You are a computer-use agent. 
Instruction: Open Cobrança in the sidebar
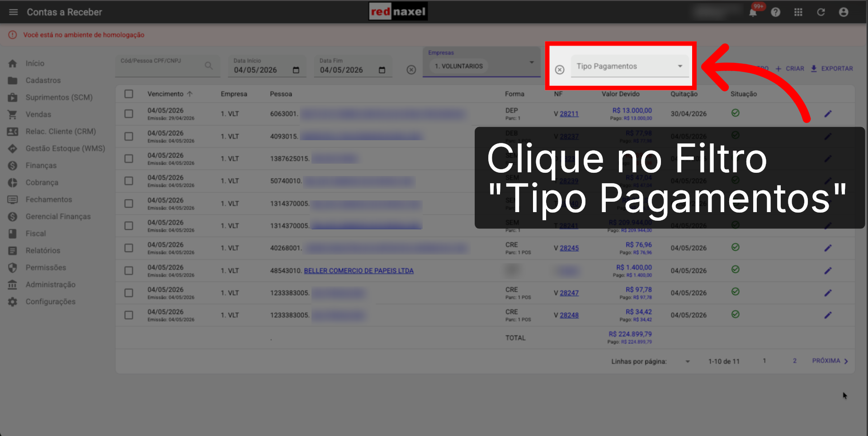point(42,183)
